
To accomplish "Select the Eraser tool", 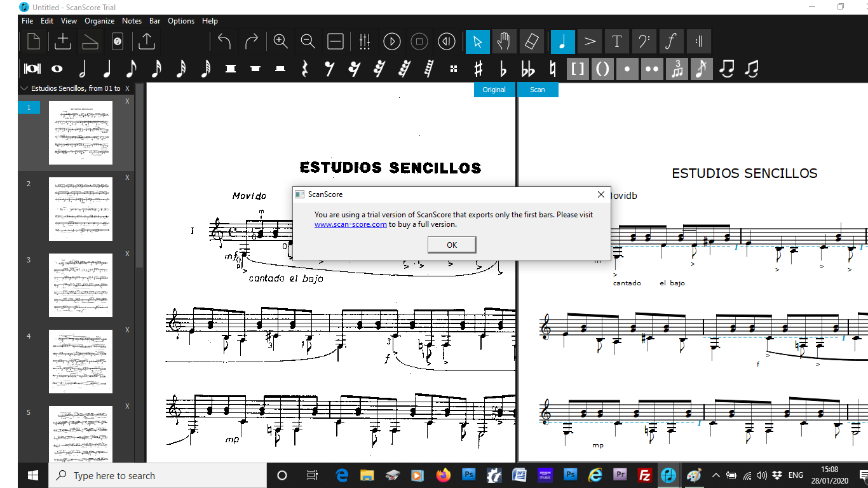I will tap(531, 41).
